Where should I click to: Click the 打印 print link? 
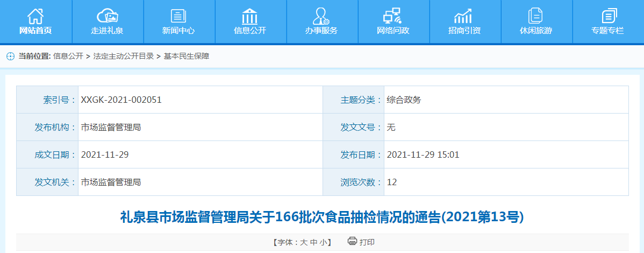click(367, 242)
